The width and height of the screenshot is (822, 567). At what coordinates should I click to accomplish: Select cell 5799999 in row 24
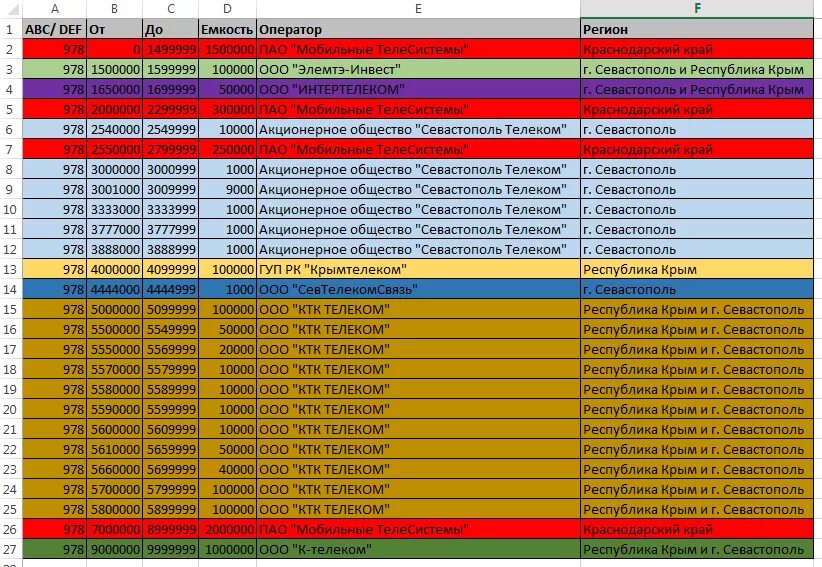170,489
